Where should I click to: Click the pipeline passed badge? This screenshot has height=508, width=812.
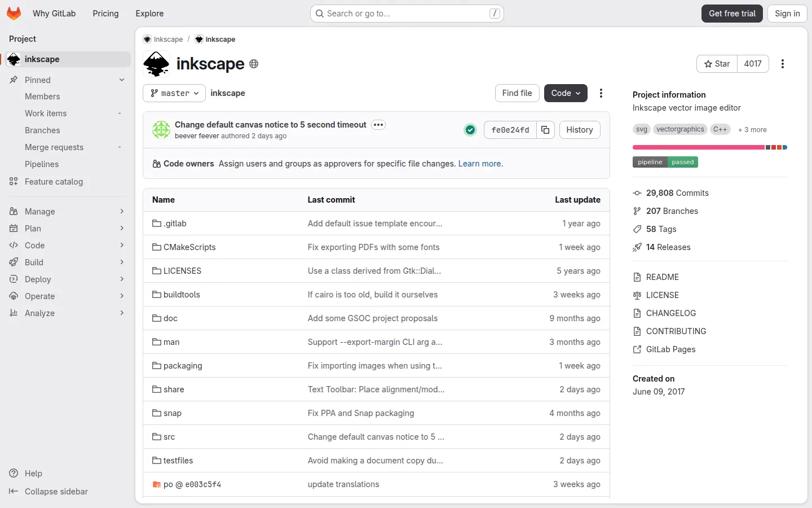[665, 162]
